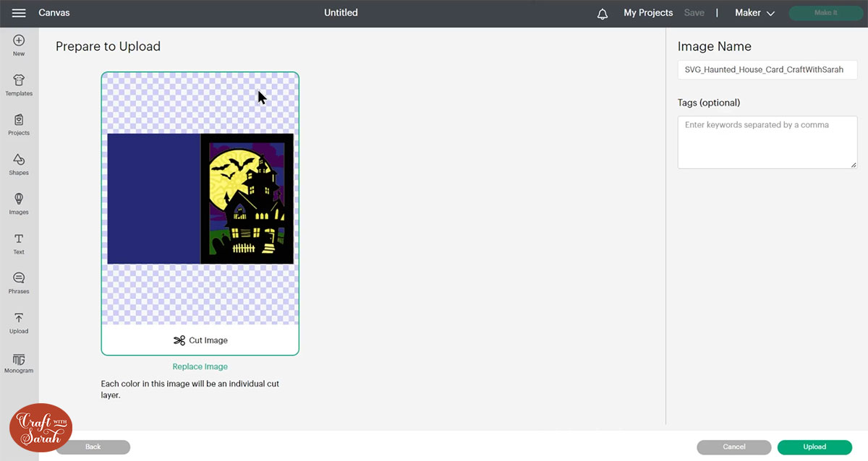Click the greyed-out Save link

694,13
